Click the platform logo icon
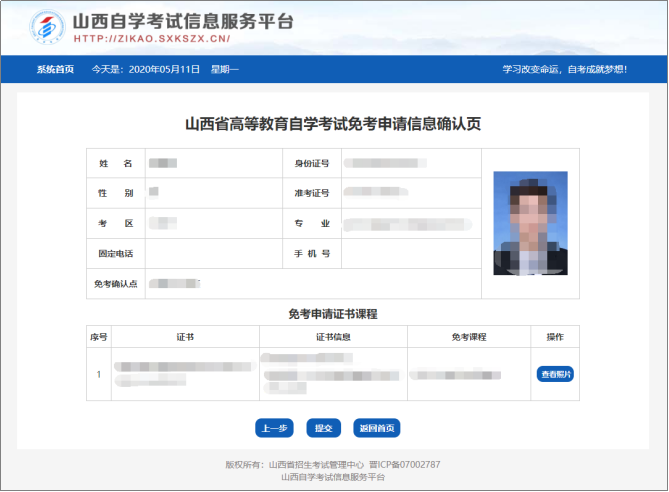 (x=46, y=28)
